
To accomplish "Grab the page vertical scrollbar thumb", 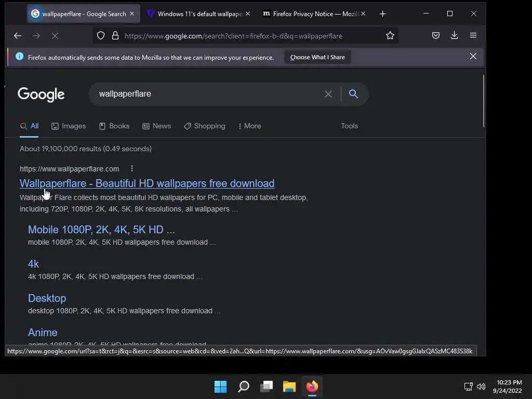I will (483, 101).
